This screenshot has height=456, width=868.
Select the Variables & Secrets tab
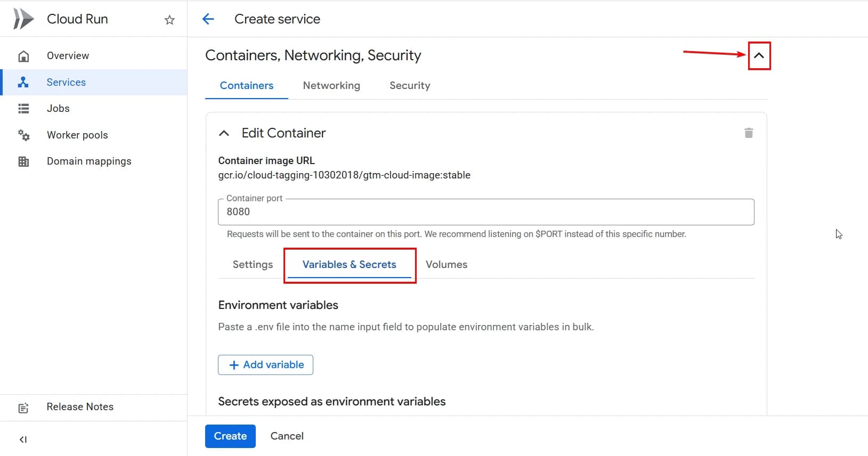click(349, 265)
